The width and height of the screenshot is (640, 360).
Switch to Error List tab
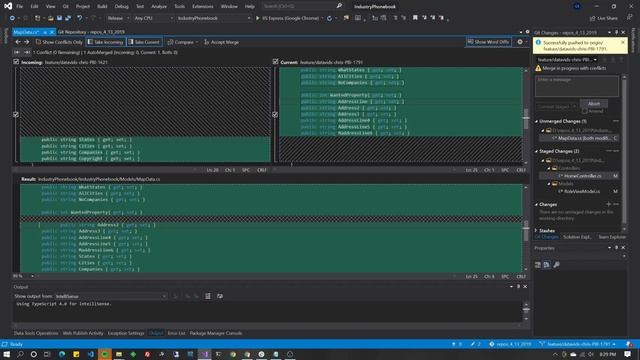[x=176, y=333]
